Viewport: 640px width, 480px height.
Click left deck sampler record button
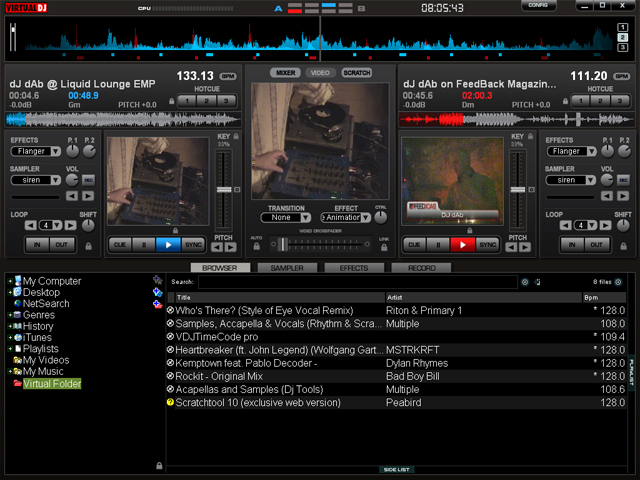click(x=88, y=180)
